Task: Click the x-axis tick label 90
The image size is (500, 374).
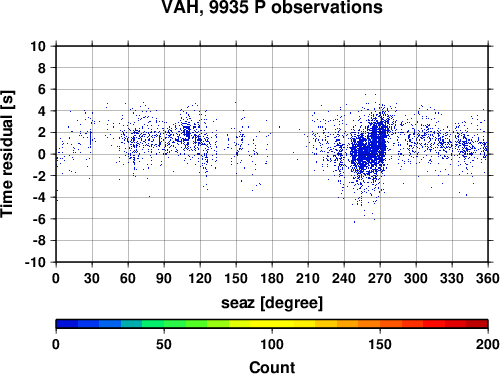Action: (x=164, y=278)
